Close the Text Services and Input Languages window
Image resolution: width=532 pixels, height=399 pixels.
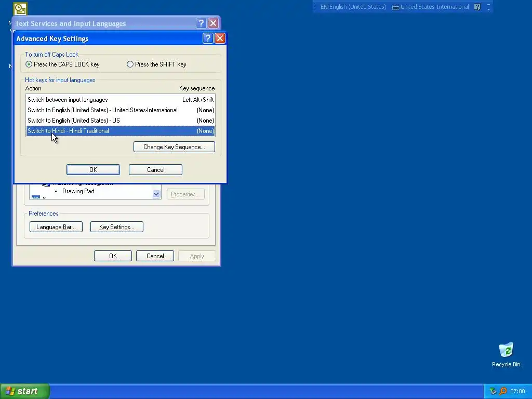[213, 23]
